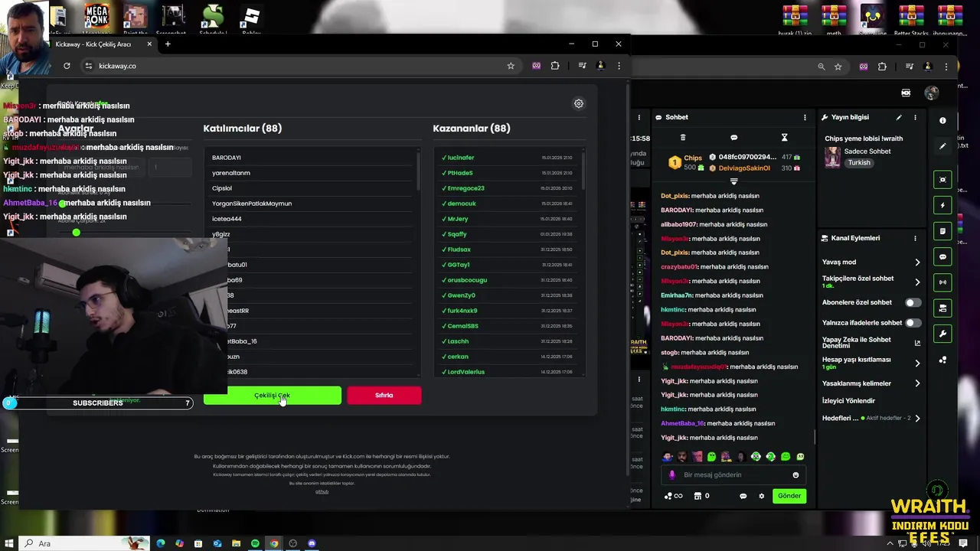This screenshot has width=980, height=551.
Task: Toggle Abonelere özel sohbet switch
Action: pos(913,302)
